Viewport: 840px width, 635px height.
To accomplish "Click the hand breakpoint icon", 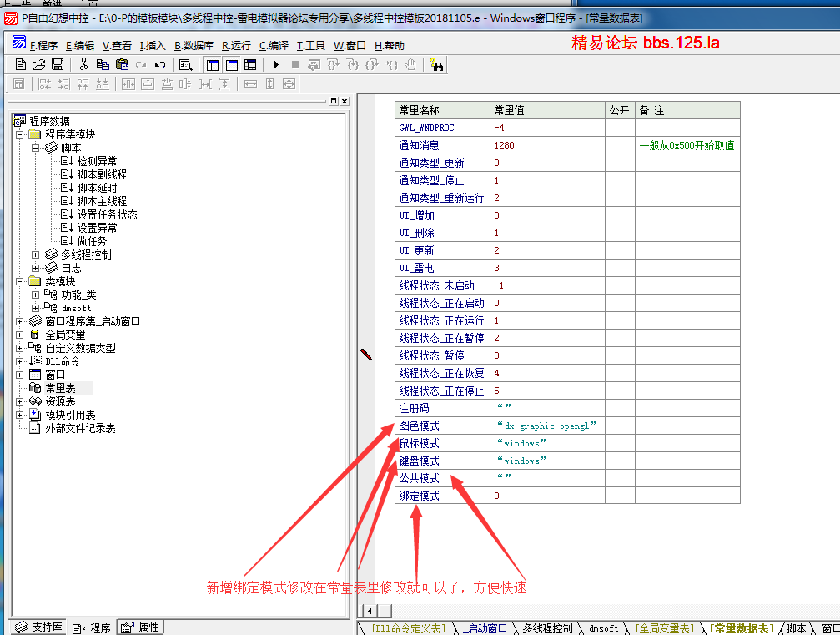I will click(410, 65).
